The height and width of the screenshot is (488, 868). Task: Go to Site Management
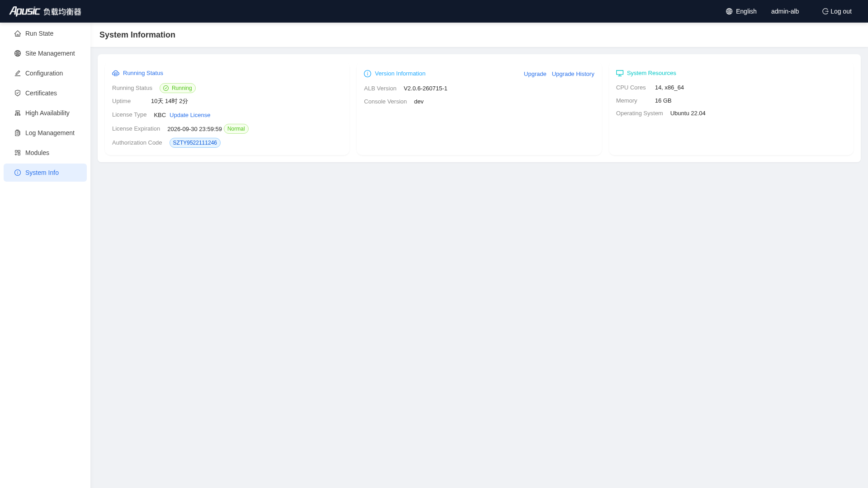coord(45,53)
